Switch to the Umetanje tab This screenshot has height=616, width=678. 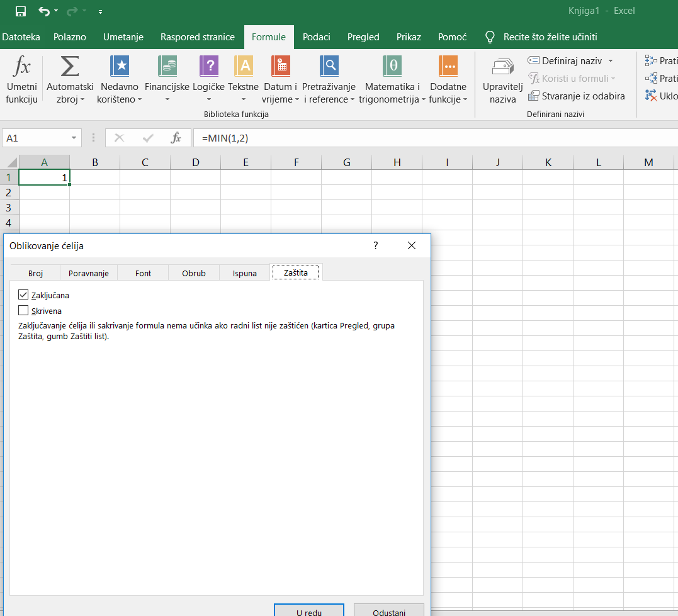pyautogui.click(x=123, y=37)
